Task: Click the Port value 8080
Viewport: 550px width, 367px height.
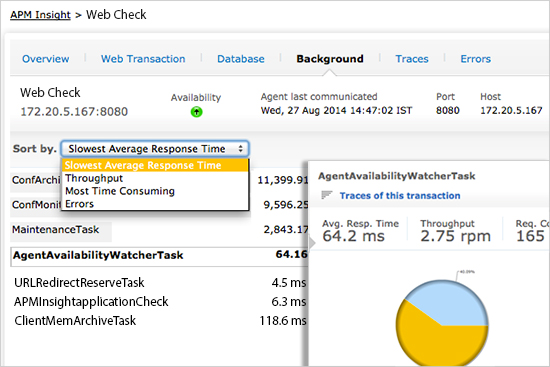Action: coord(448,111)
